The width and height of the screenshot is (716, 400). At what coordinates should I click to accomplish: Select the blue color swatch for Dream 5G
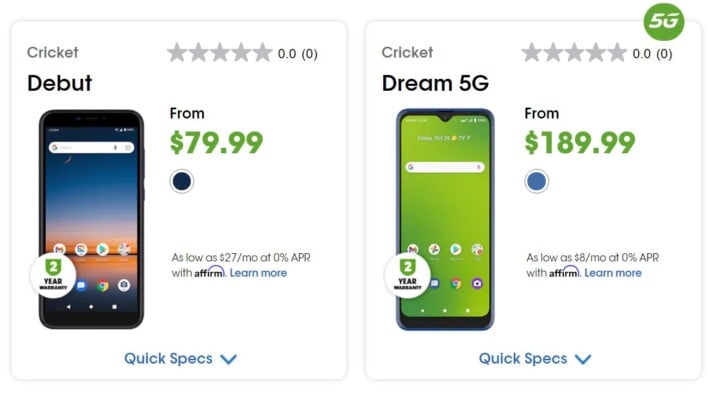point(537,181)
